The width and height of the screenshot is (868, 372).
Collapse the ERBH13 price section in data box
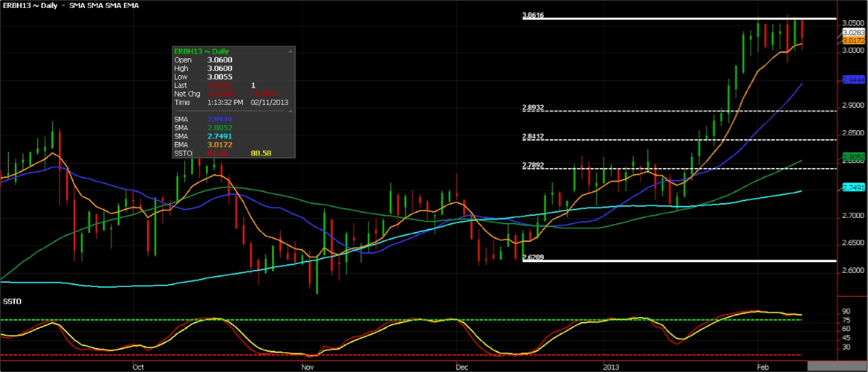pyautogui.click(x=288, y=51)
